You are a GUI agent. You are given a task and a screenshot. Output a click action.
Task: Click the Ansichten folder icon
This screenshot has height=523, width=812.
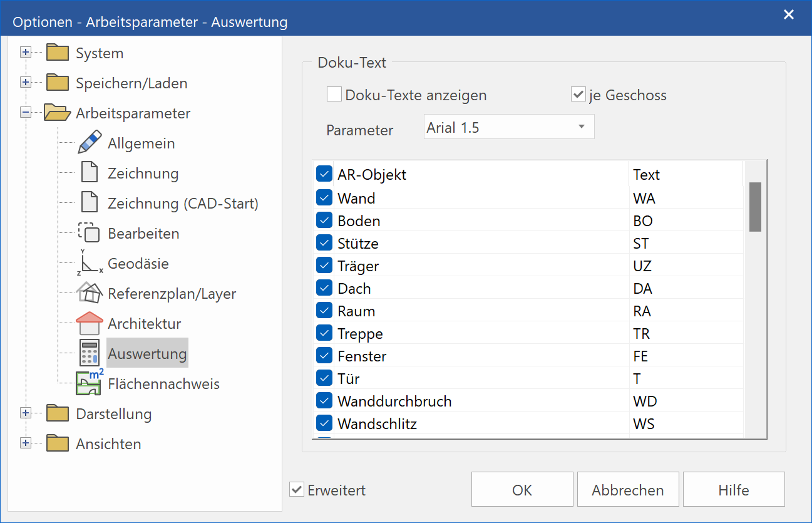[x=57, y=443]
